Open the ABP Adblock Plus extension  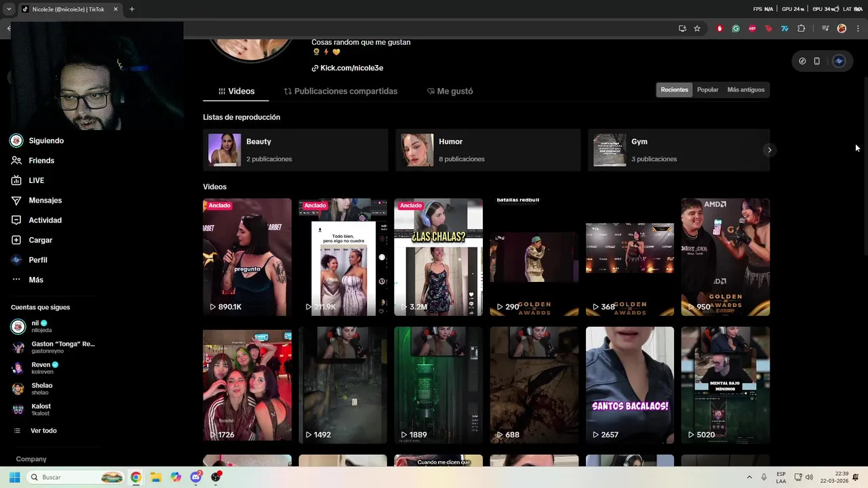click(752, 28)
